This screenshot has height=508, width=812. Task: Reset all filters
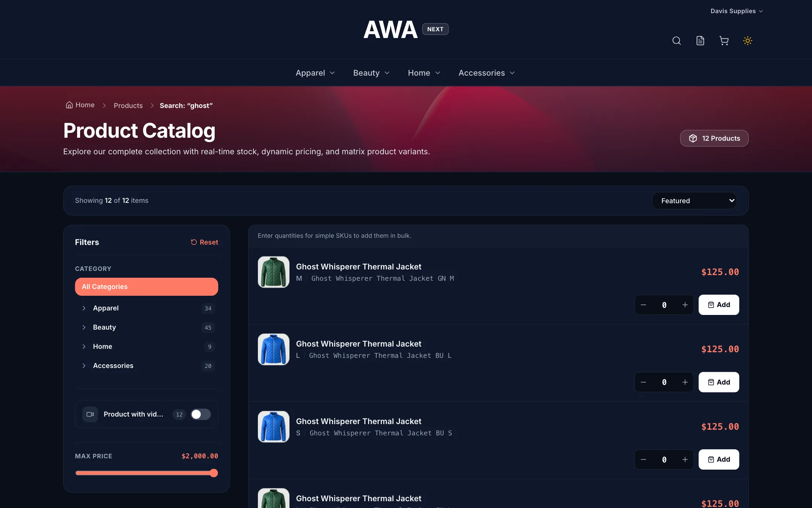click(x=205, y=242)
